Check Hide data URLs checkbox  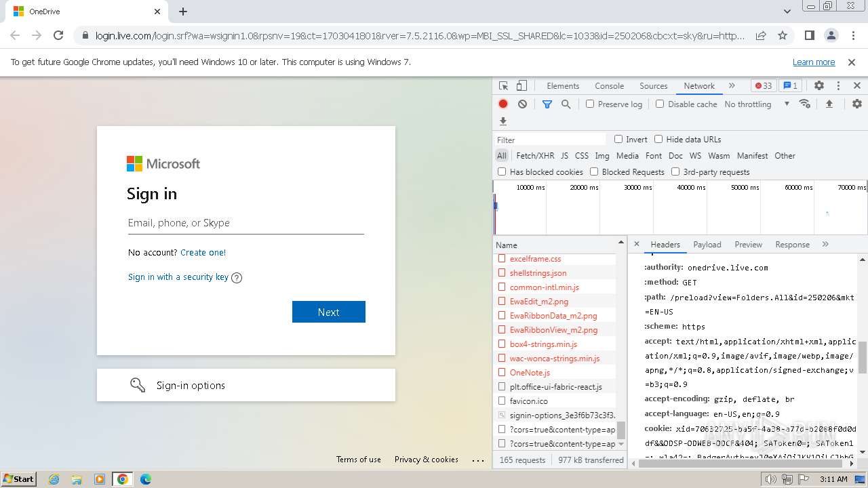point(658,139)
